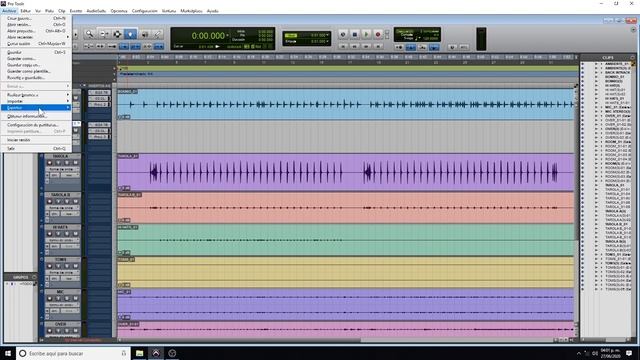Solo the TAROLA track
The height and width of the screenshot is (360, 640).
tap(67, 163)
